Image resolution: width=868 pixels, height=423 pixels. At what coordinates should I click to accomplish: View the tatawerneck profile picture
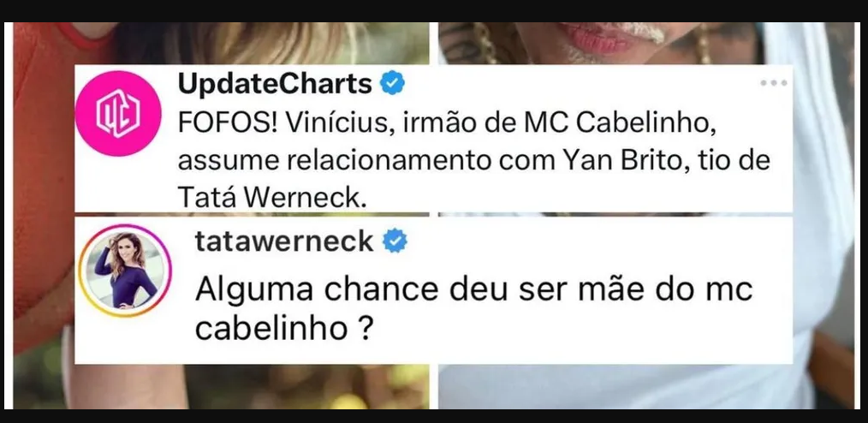pos(125,271)
